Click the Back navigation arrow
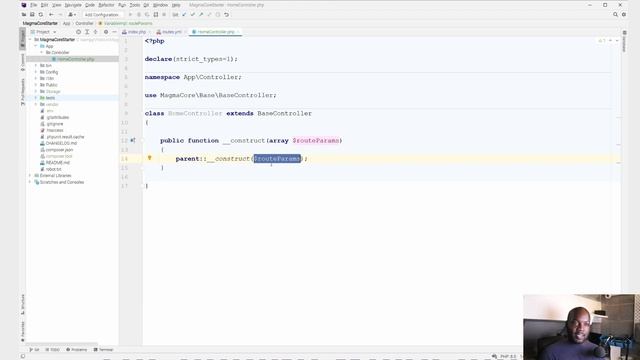This screenshot has width=640, height=360. (51, 15)
